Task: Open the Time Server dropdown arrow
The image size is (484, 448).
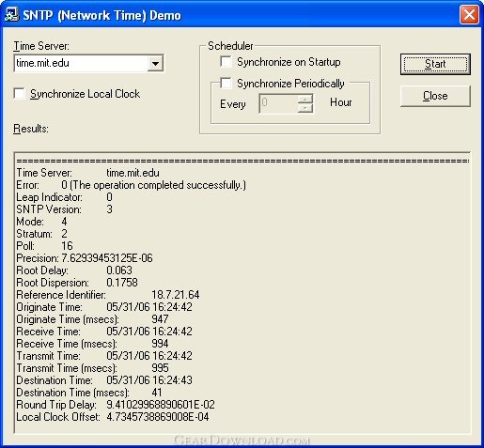Action: point(155,64)
